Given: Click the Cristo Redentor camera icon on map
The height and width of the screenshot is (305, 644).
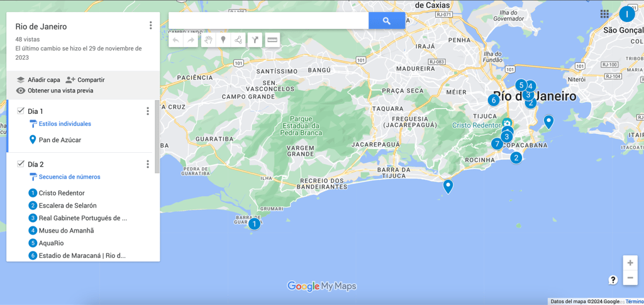Looking at the screenshot, I should tap(507, 123).
